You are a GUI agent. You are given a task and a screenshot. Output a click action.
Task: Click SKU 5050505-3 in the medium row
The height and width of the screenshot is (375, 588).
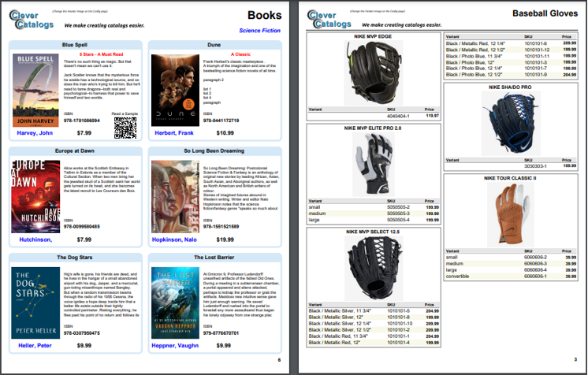(x=398, y=213)
